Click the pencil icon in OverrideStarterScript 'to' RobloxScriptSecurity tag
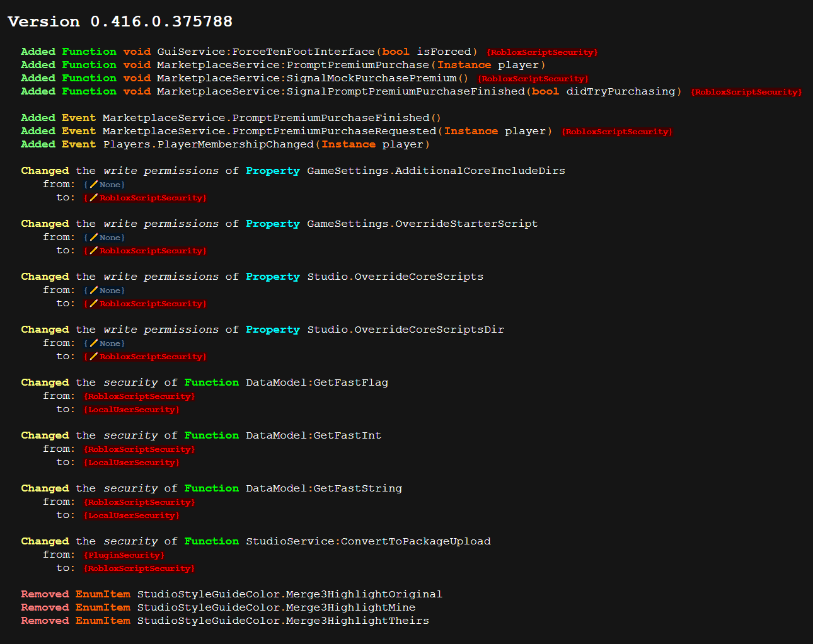The image size is (813, 644). (x=93, y=250)
